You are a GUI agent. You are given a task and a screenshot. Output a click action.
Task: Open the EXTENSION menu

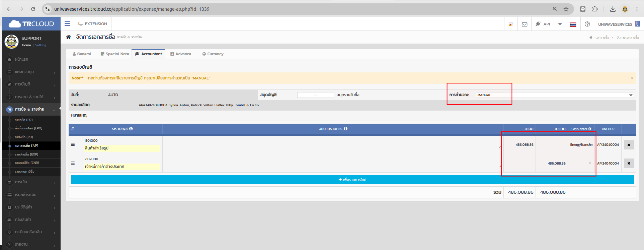(x=93, y=24)
